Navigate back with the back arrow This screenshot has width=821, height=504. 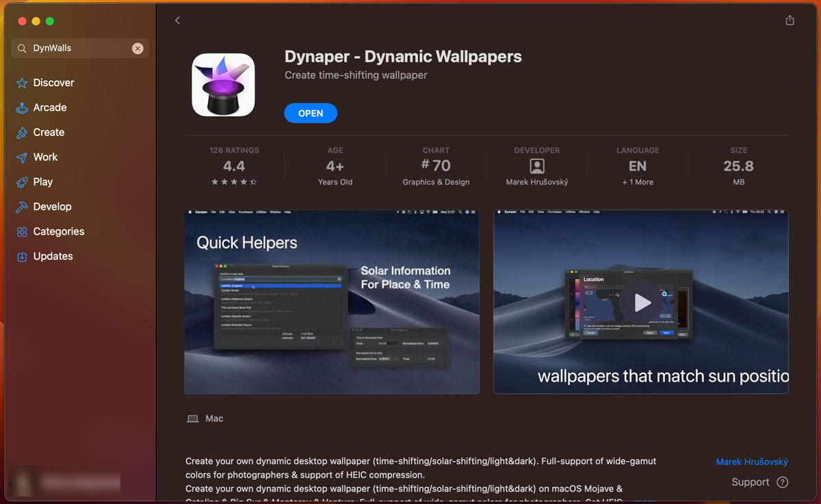tap(178, 20)
